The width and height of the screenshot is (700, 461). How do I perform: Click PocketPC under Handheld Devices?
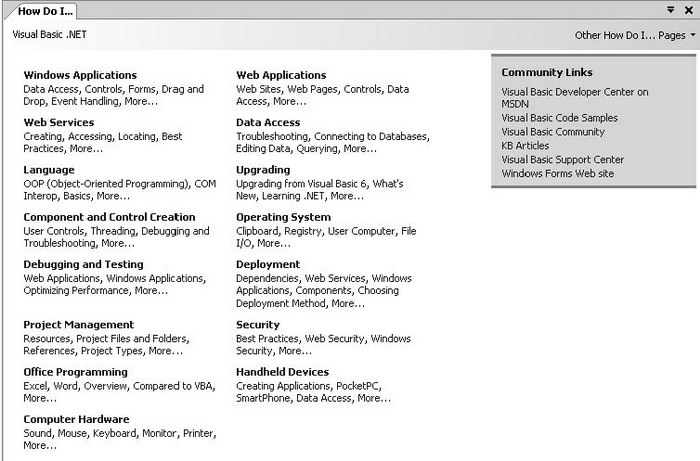point(358,386)
